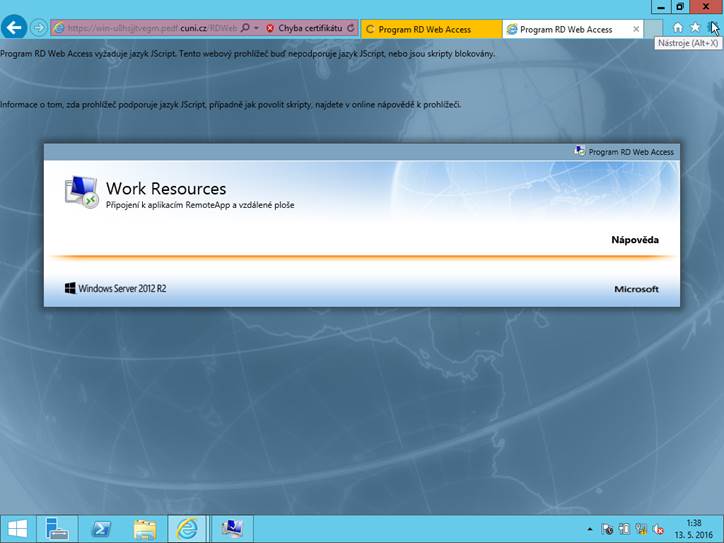The width and height of the screenshot is (724, 543).
Task: Restore down the Internet Explorer window
Action: point(680,7)
